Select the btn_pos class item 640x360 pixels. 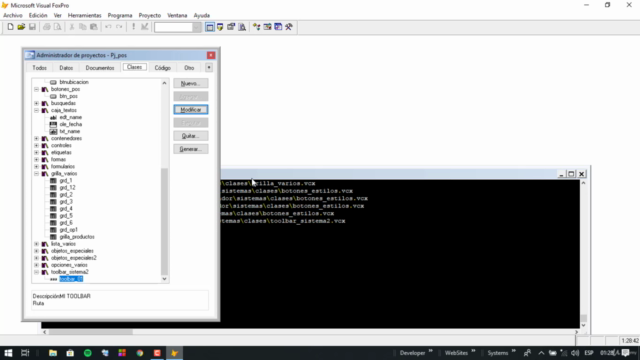69,96
